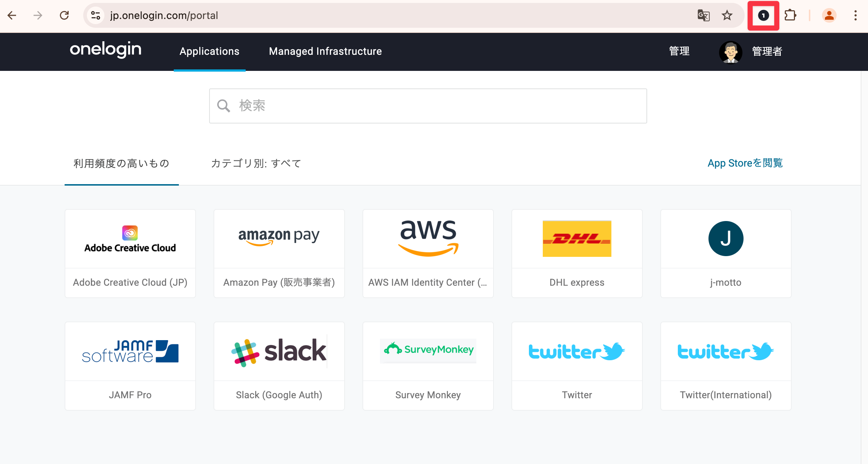Launch Adobe Creative Cloud logo tile
Screen dimensions: 868x464
click(x=130, y=239)
